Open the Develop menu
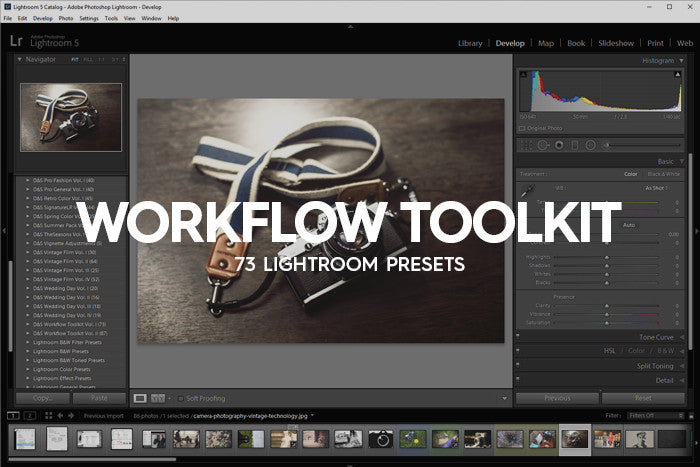This screenshot has height=467, width=700. pos(42,18)
